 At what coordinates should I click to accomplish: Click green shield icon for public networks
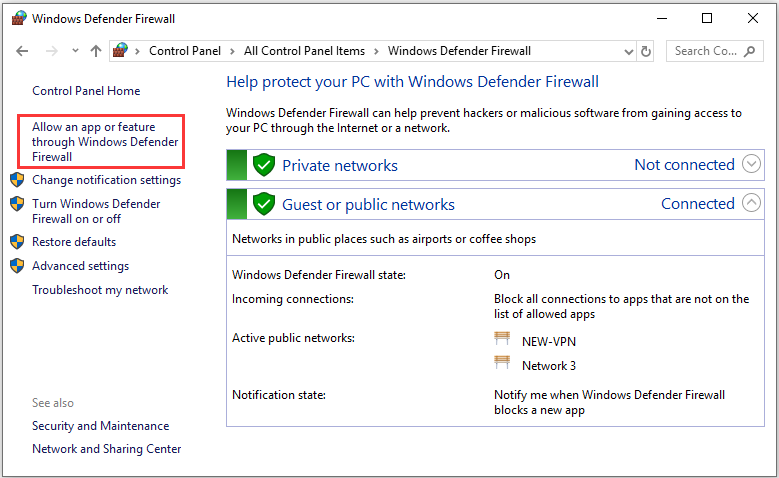click(x=264, y=203)
